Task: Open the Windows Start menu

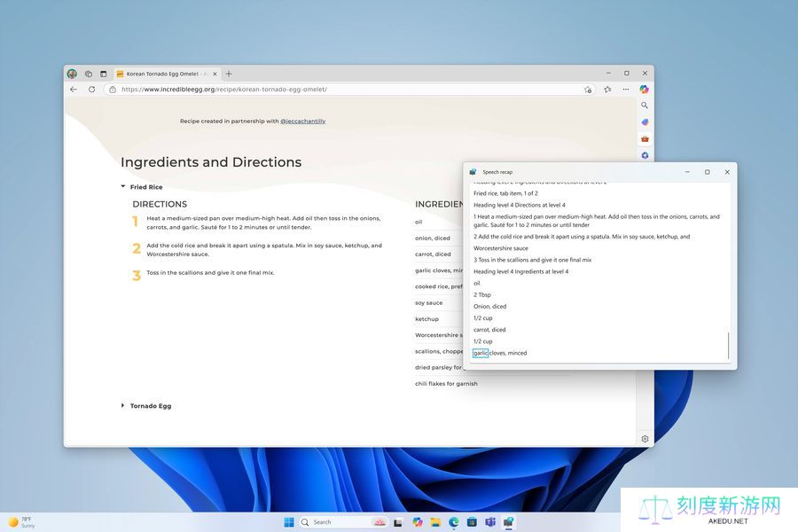Action: 289,522
